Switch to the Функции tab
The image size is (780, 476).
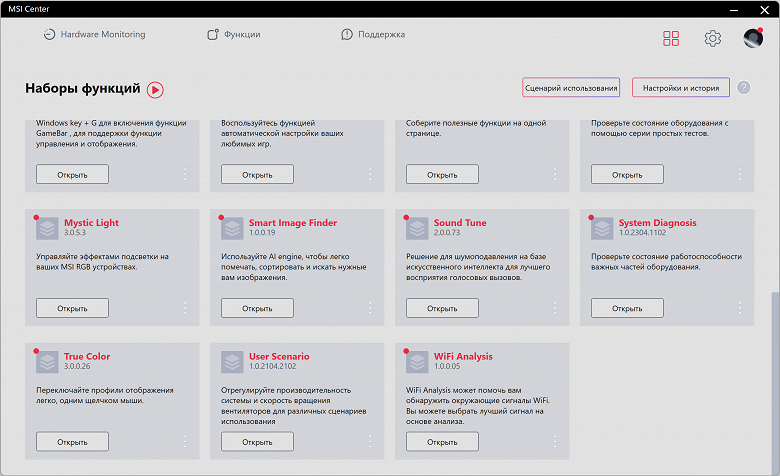point(234,34)
